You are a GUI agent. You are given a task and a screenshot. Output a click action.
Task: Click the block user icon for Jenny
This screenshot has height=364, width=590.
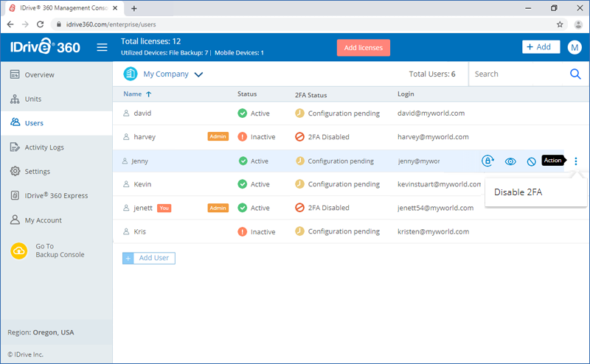531,161
